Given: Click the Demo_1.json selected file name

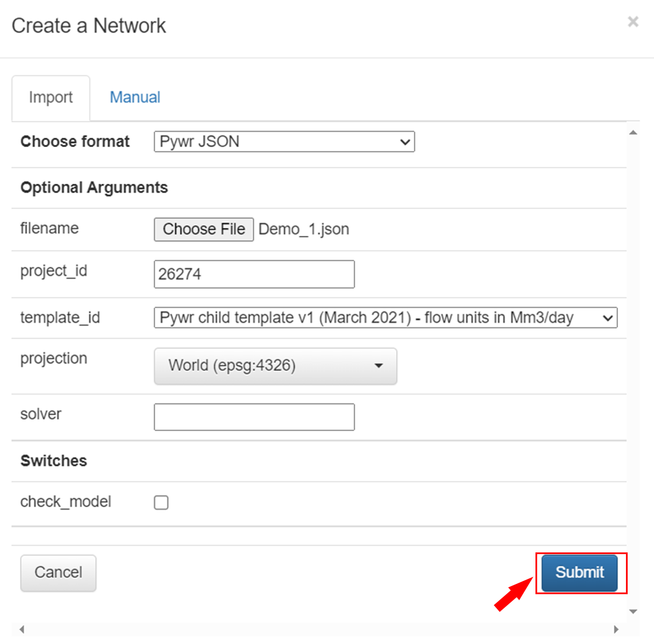Looking at the screenshot, I should click(304, 229).
